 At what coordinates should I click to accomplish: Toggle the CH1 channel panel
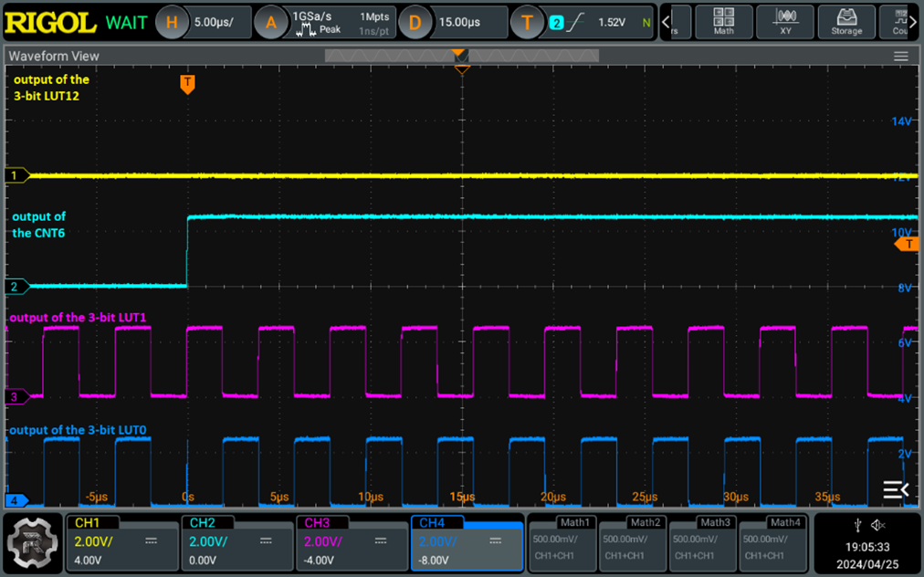tap(122, 540)
